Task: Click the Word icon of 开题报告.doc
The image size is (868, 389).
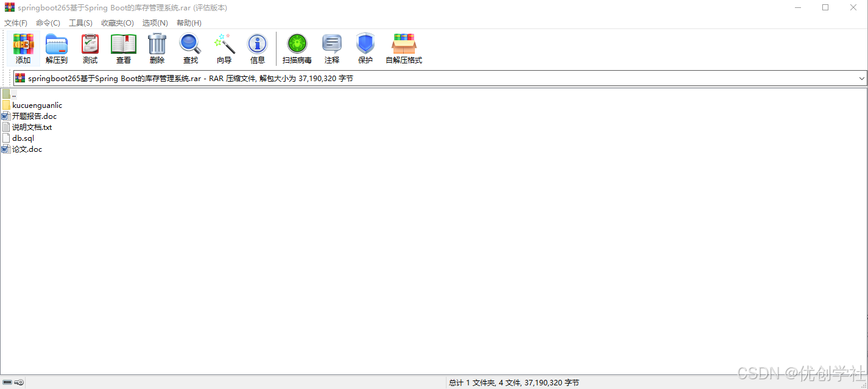Action: click(x=6, y=116)
